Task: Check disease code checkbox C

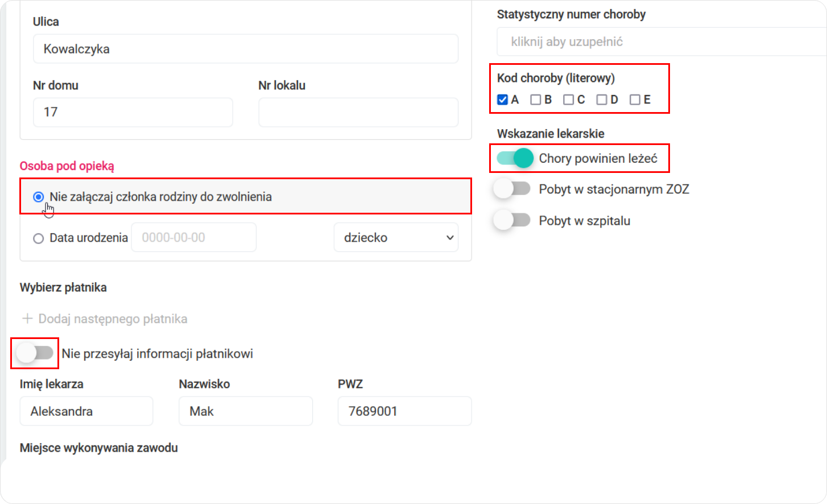Action: coord(569,99)
